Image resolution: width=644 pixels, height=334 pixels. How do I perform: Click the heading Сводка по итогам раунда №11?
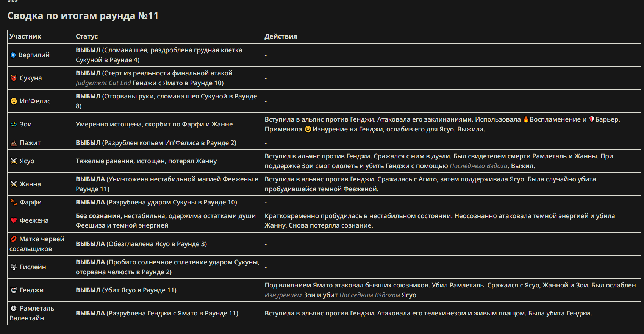click(x=83, y=16)
